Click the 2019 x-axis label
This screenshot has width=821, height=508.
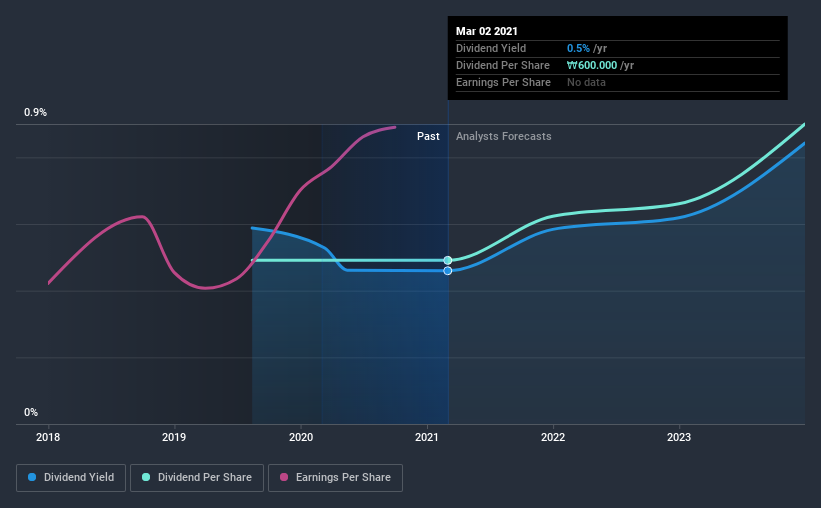pyautogui.click(x=174, y=437)
